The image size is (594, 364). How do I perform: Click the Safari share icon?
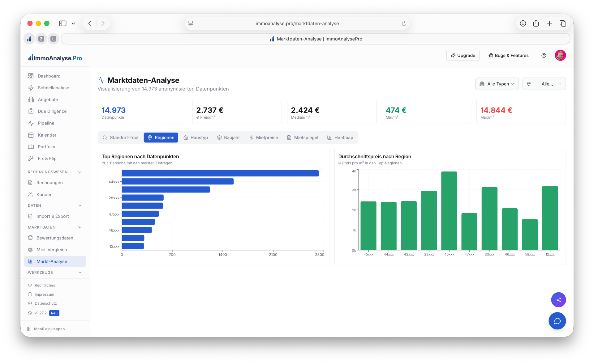pyautogui.click(x=536, y=23)
